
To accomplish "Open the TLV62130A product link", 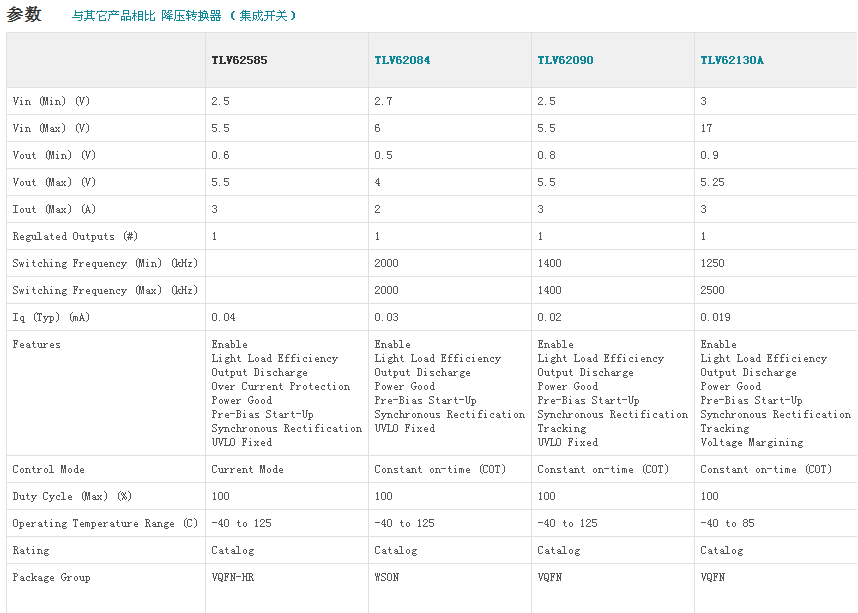I will tap(731, 60).
